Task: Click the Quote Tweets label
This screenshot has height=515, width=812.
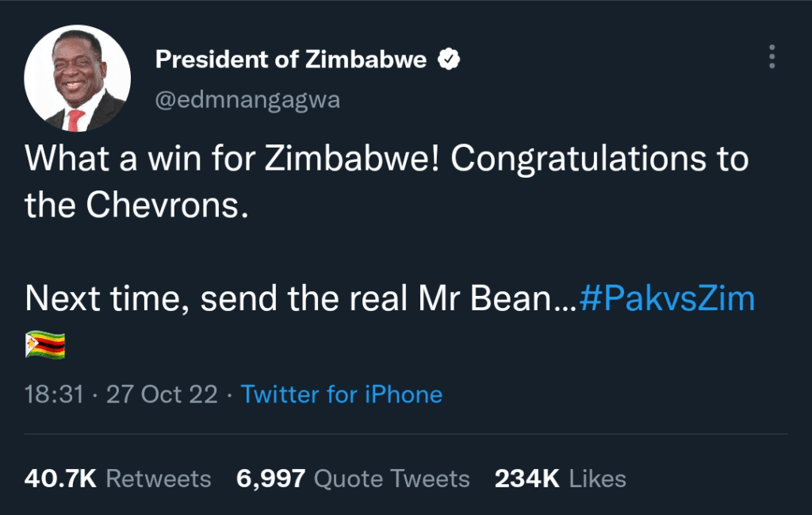Action: click(x=392, y=478)
